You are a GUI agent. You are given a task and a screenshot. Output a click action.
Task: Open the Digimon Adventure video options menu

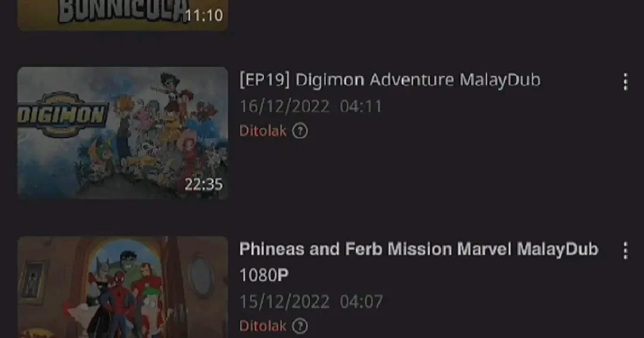[625, 82]
